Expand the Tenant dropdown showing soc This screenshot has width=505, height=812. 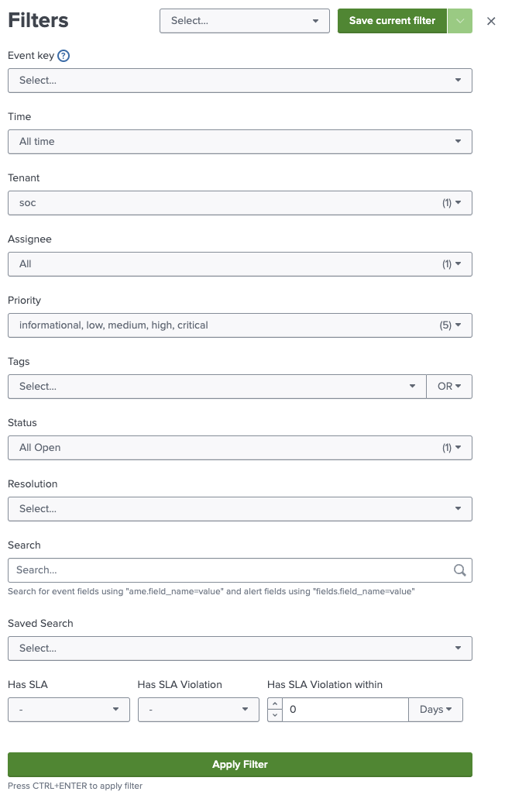[x=239, y=202]
